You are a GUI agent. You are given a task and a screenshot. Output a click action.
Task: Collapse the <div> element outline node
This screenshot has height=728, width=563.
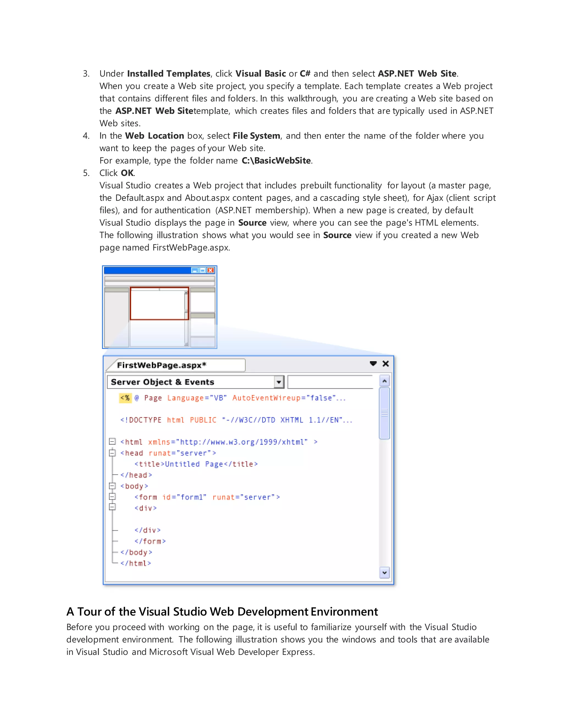tap(112, 507)
